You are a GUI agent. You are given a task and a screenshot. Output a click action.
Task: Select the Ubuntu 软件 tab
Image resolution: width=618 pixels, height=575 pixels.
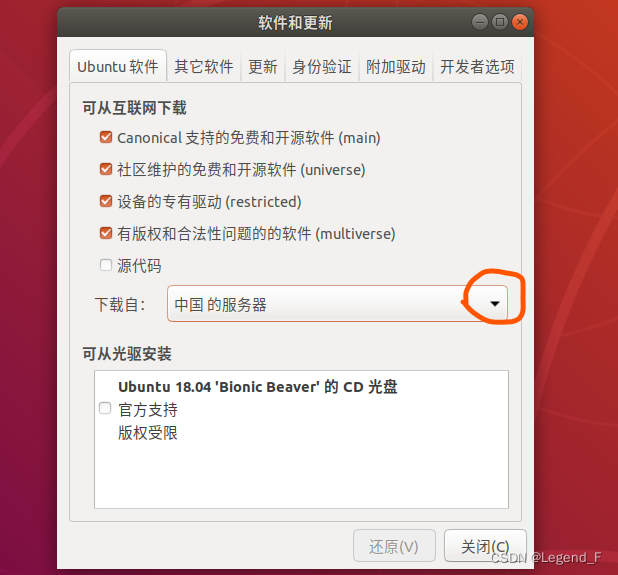(118, 66)
